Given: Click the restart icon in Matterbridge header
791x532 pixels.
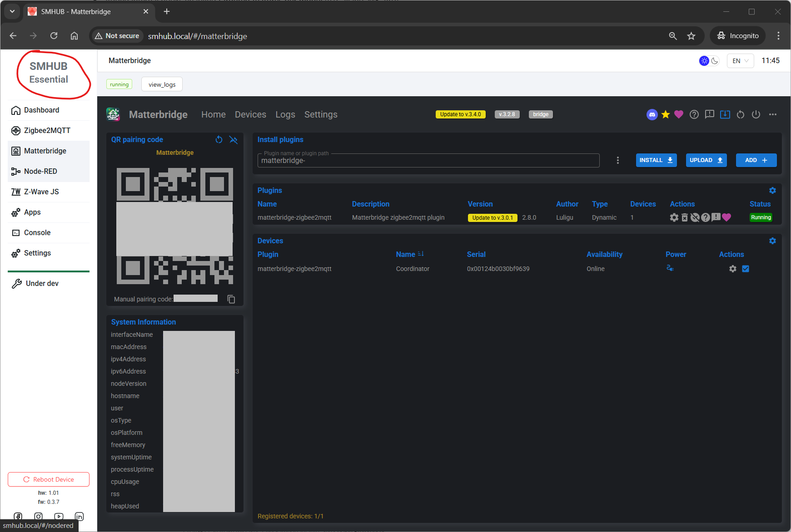Looking at the screenshot, I should [741, 115].
